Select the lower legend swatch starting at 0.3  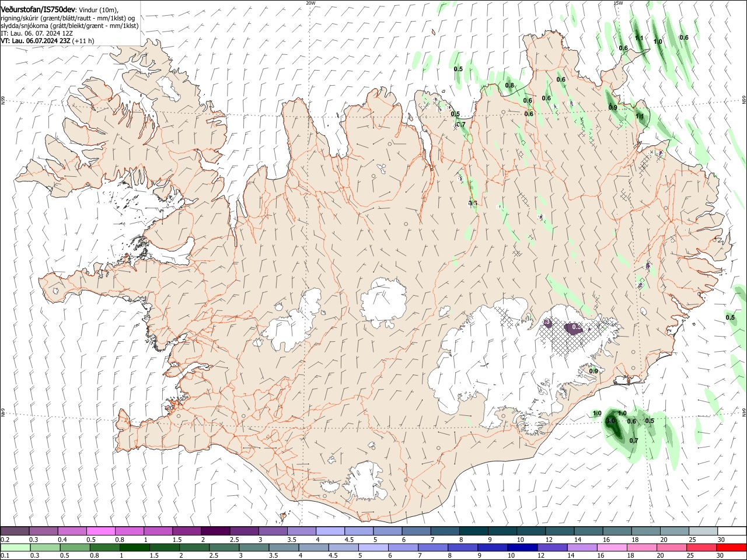pos(45,547)
